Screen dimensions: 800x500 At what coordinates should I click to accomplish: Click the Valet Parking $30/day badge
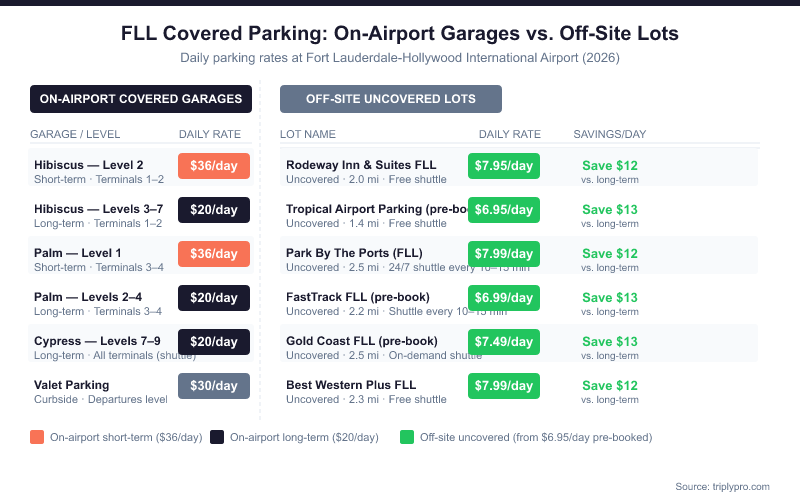tap(214, 386)
